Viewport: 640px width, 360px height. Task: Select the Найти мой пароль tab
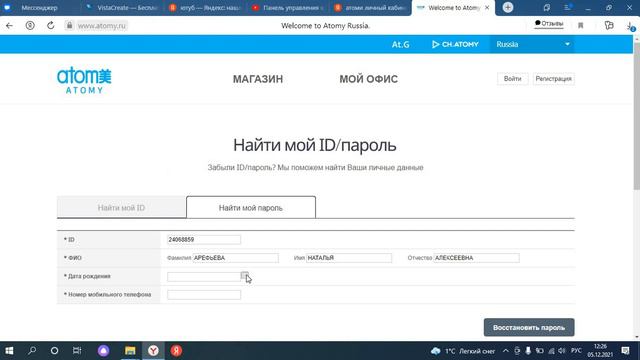[251, 207]
